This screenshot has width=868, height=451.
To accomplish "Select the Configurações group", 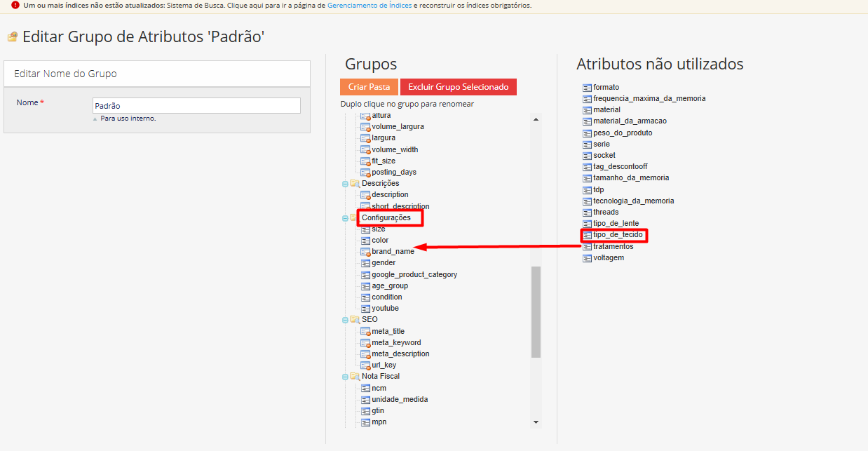I will 386,218.
